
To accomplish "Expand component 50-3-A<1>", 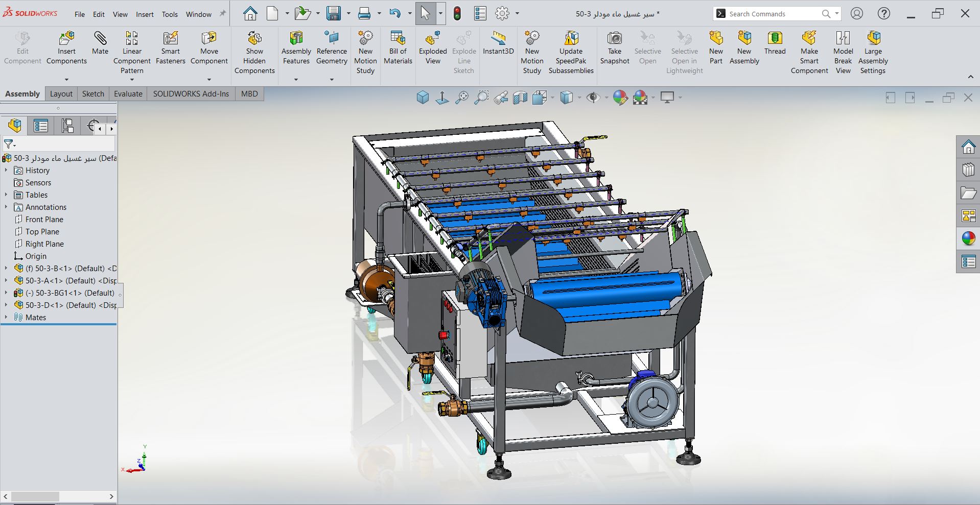I will (x=6, y=281).
